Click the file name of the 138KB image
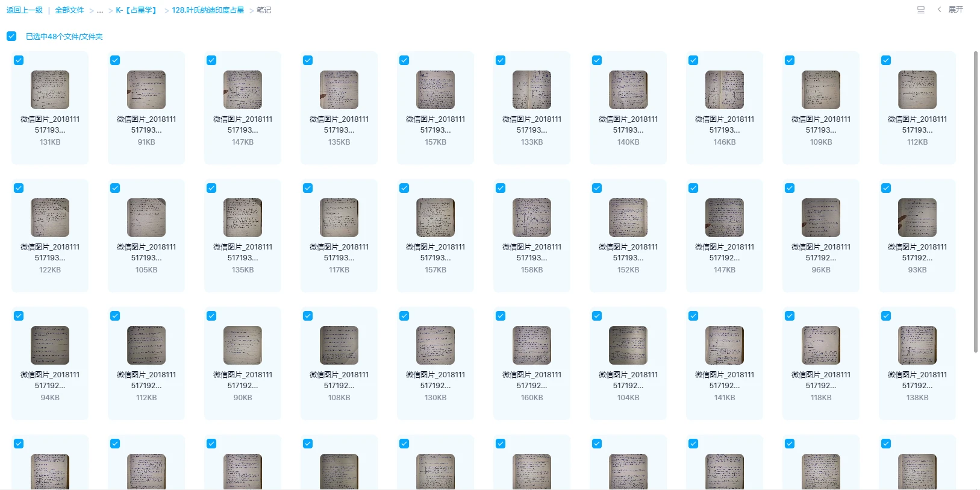Screen dimensions: 980x490 pyautogui.click(x=917, y=380)
